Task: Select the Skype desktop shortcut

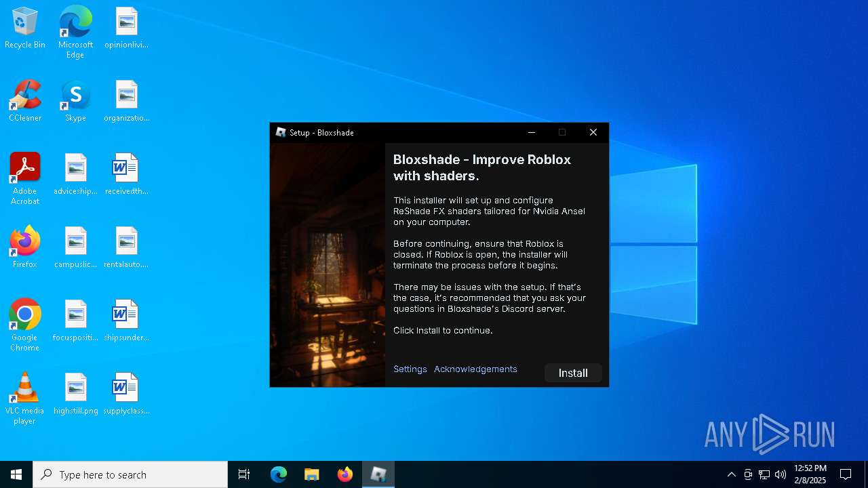Action: 75,102
